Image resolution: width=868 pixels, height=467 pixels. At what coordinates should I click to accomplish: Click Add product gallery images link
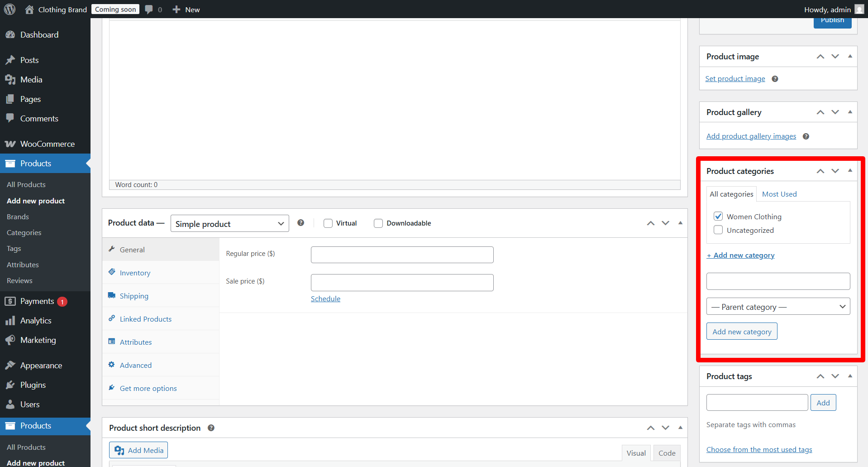click(x=751, y=136)
